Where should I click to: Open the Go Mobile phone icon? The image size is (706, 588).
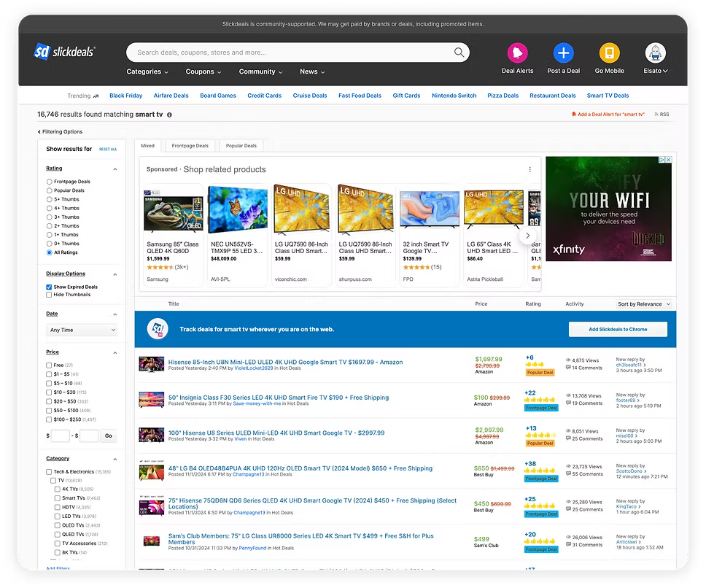tap(609, 53)
